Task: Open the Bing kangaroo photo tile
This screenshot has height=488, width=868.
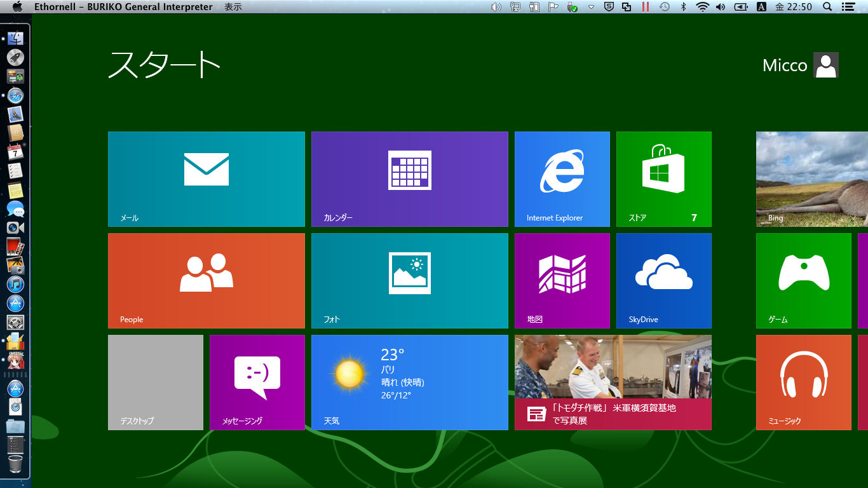Action: [x=812, y=179]
